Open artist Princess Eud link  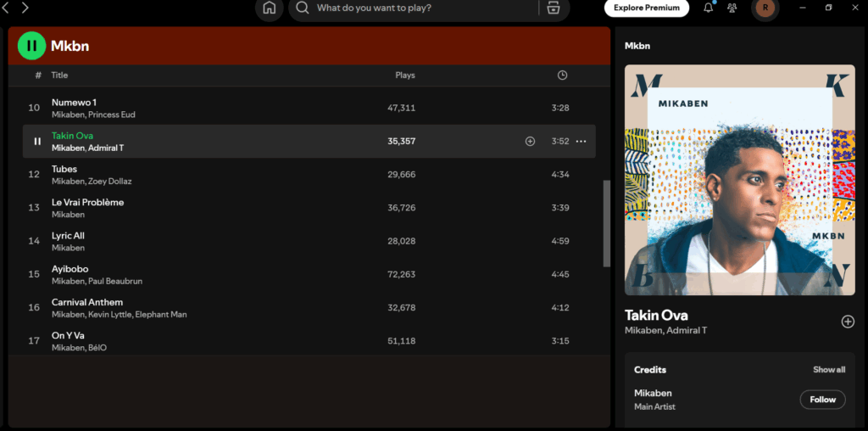click(112, 115)
